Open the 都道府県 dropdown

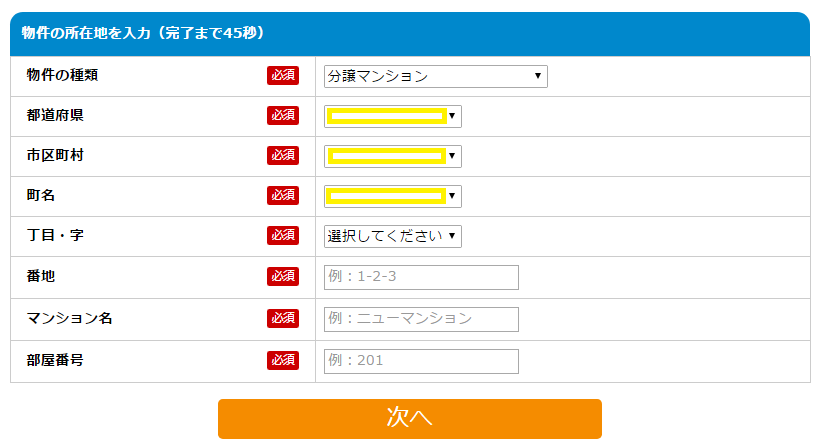point(392,116)
